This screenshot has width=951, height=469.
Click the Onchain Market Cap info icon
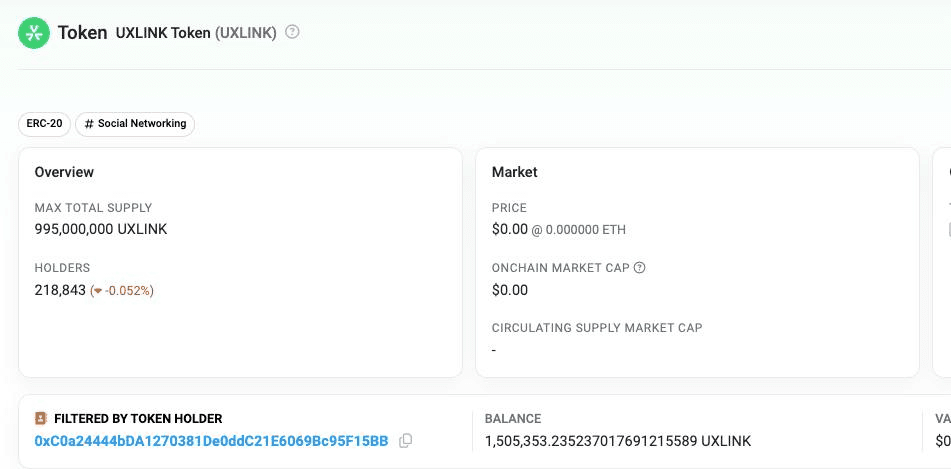pos(640,268)
